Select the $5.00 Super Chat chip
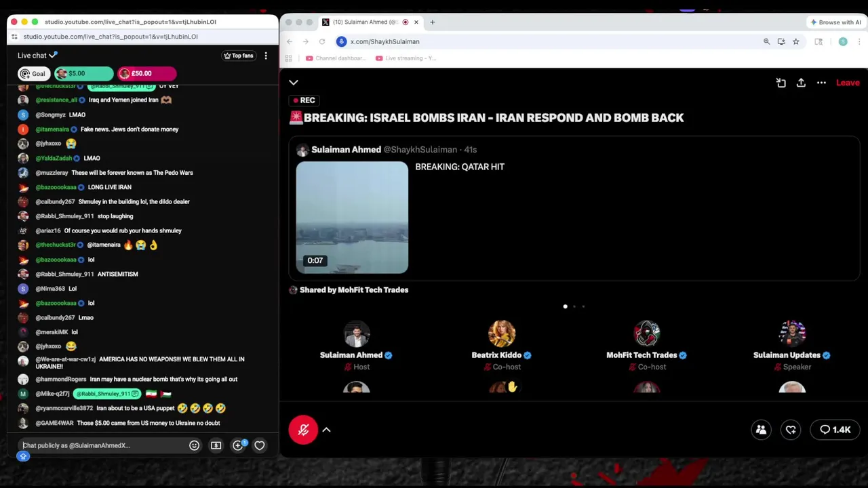This screenshot has height=488, width=868. [83, 73]
